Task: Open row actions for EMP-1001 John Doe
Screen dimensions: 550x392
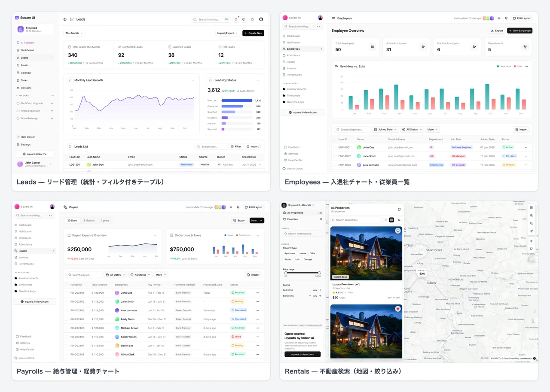Action: pos(526,147)
